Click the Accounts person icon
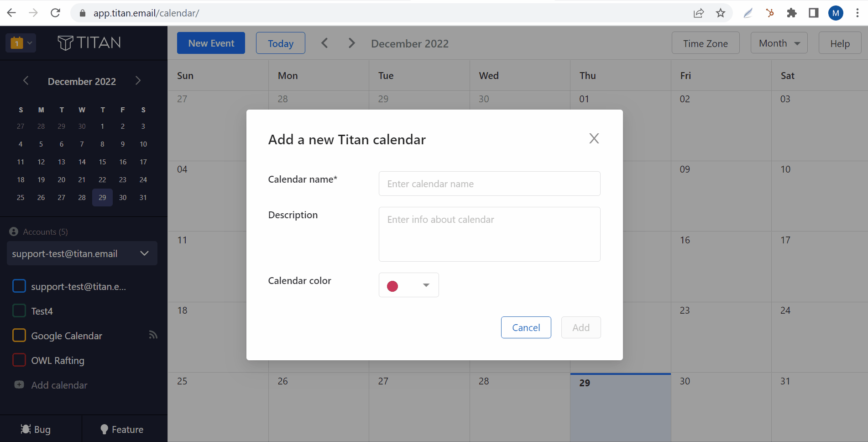Viewport: 868px width, 442px height. point(14,232)
